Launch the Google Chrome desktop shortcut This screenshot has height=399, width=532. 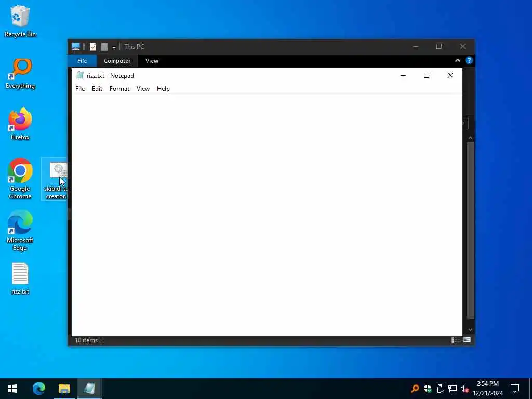(20, 179)
